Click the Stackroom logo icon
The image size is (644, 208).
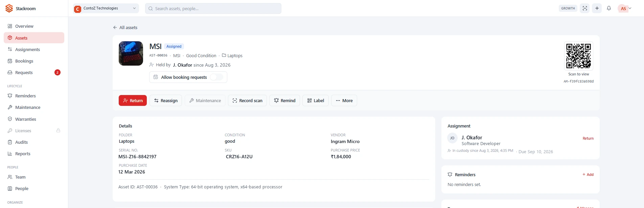[9, 8]
